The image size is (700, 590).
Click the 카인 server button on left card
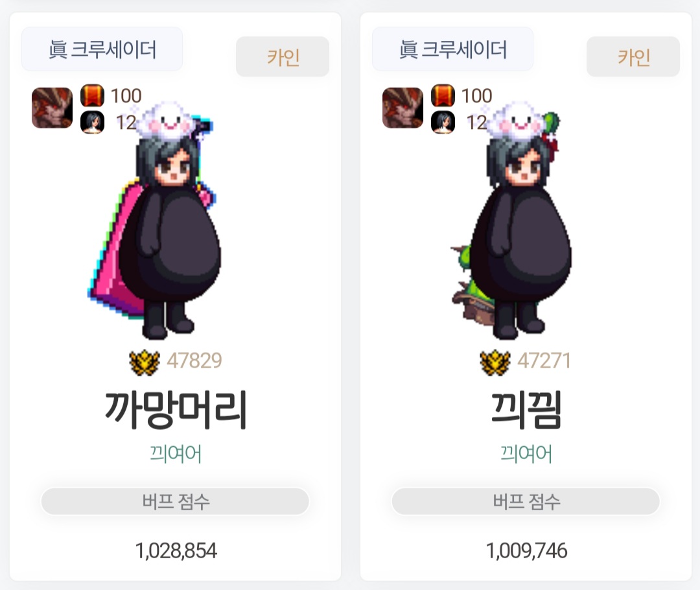click(x=283, y=56)
